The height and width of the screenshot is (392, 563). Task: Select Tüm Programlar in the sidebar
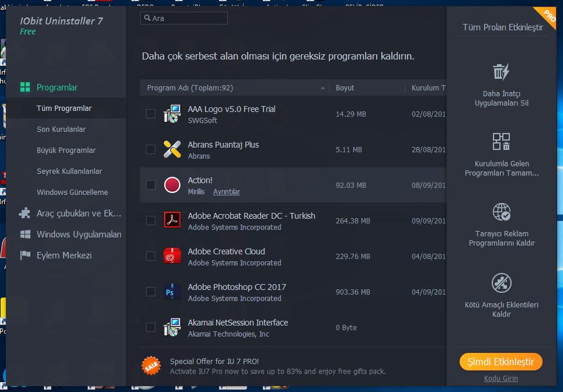(64, 108)
